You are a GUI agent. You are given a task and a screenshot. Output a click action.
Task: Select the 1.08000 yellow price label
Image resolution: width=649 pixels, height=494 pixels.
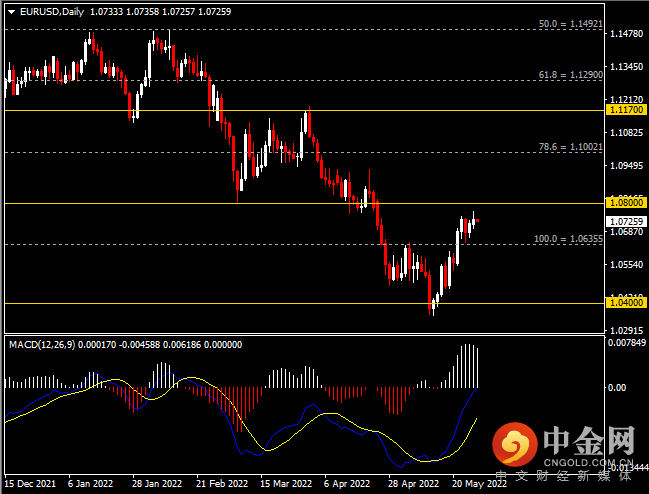(x=627, y=203)
